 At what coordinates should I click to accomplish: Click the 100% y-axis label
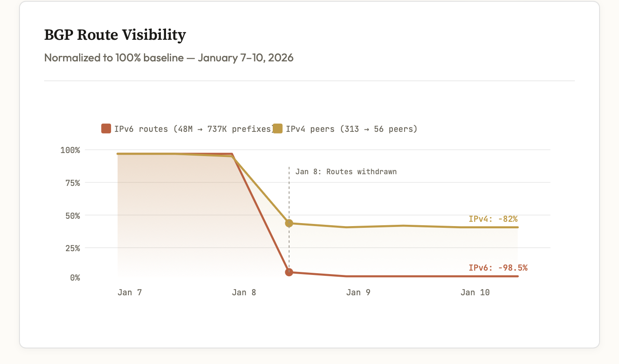[70, 150]
